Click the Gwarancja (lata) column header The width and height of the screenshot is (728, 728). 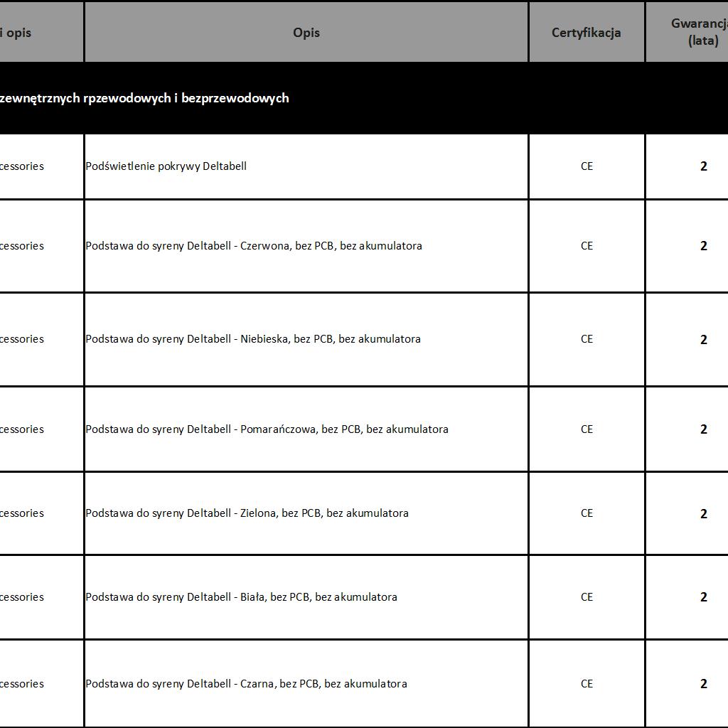tap(687, 33)
